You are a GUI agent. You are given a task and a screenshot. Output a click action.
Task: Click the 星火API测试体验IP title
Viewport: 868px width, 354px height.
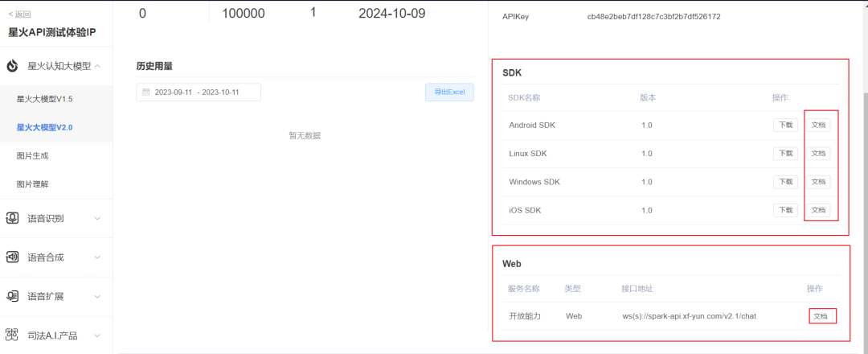click(x=52, y=31)
